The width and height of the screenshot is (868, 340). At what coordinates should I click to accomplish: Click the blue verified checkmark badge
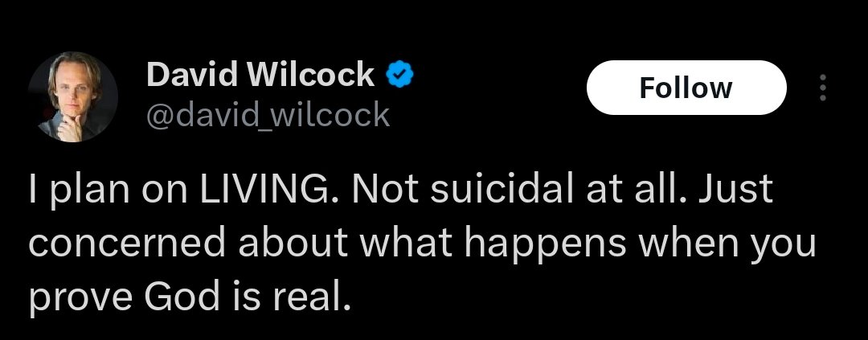(x=400, y=75)
